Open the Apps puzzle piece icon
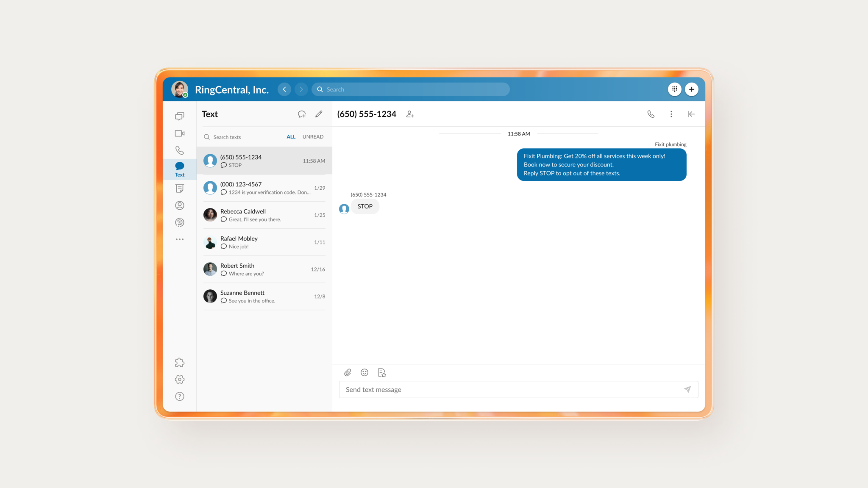The image size is (868, 488). (x=180, y=363)
